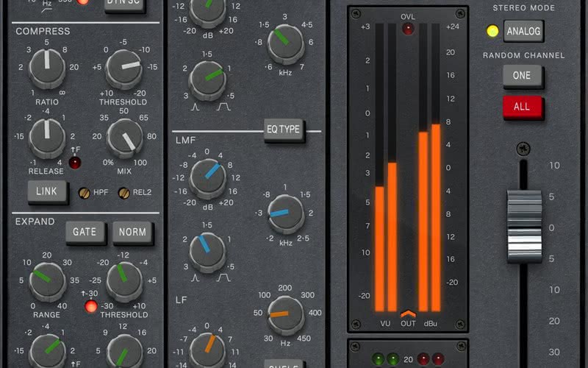Click the expander THRESHOLD knob
Viewport: 588px width, 368px height.
click(124, 281)
